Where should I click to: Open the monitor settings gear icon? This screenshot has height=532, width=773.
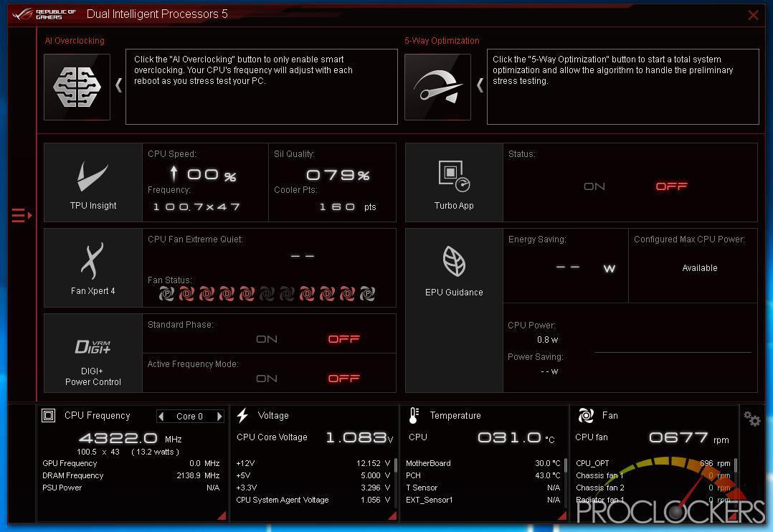coord(752,419)
